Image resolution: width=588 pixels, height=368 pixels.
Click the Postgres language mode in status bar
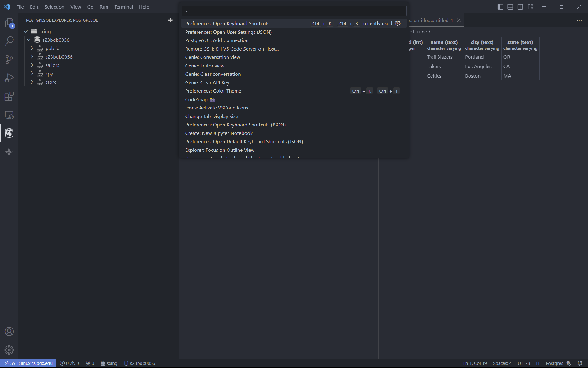(554, 363)
